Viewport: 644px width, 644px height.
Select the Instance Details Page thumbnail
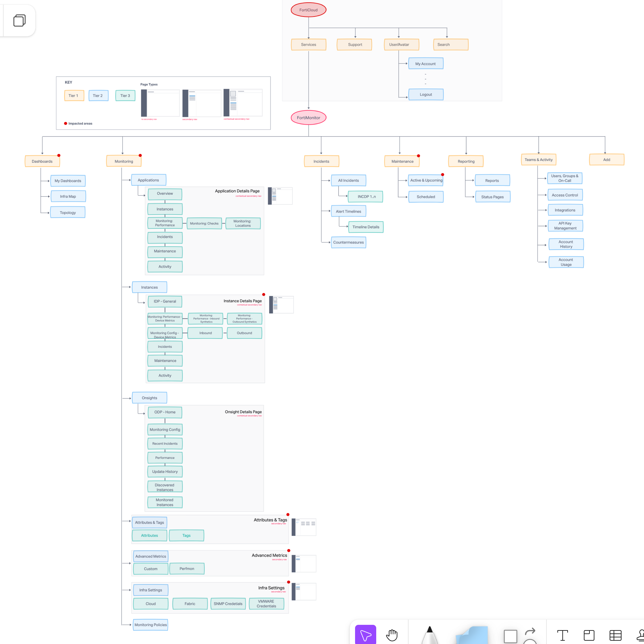click(x=281, y=304)
